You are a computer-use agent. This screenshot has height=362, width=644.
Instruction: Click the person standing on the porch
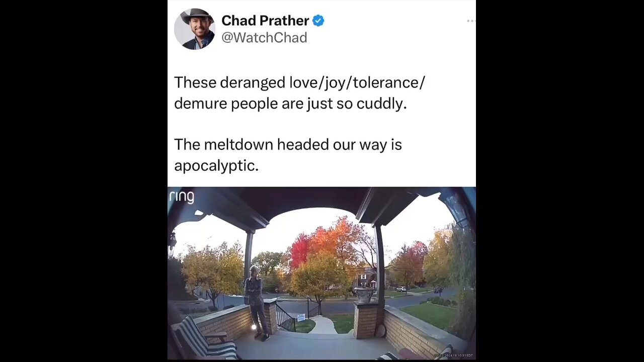(257, 303)
